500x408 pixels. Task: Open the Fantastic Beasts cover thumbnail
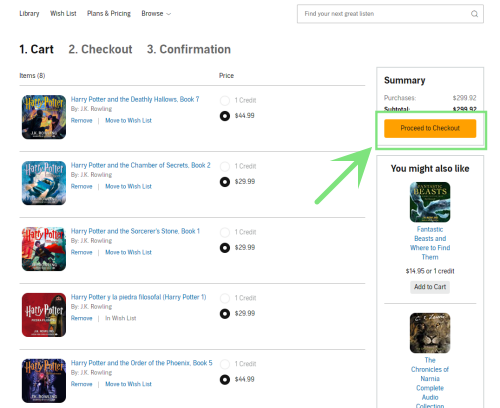[430, 202]
